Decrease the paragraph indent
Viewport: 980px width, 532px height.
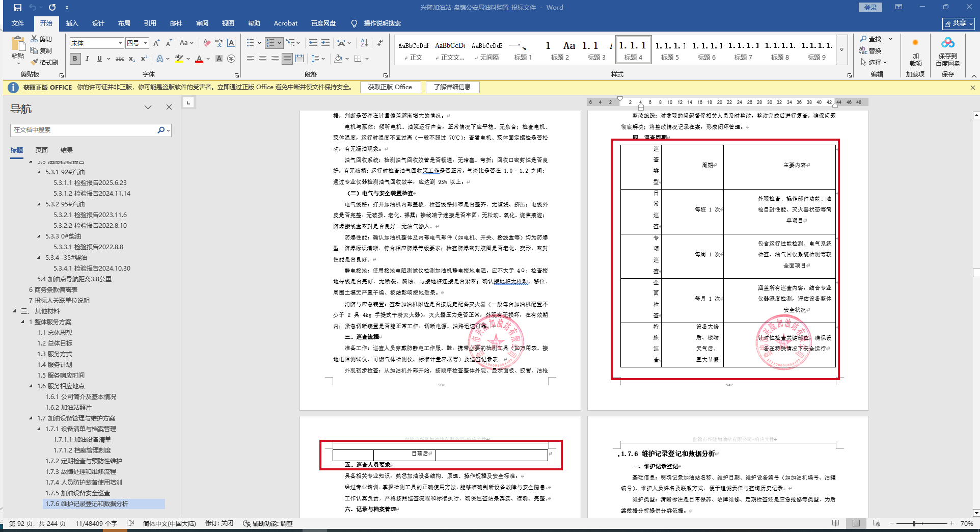click(x=313, y=43)
